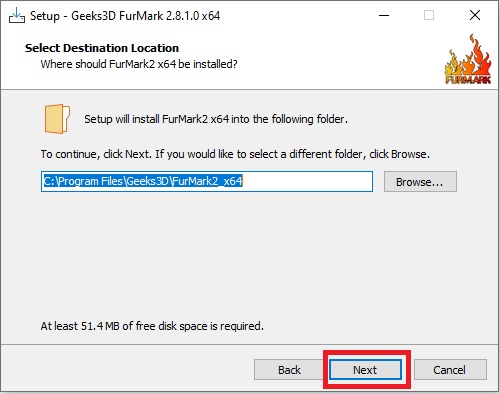Click the yellow folder icon
Image resolution: width=500 pixels, height=394 pixels.
pyautogui.click(x=57, y=119)
